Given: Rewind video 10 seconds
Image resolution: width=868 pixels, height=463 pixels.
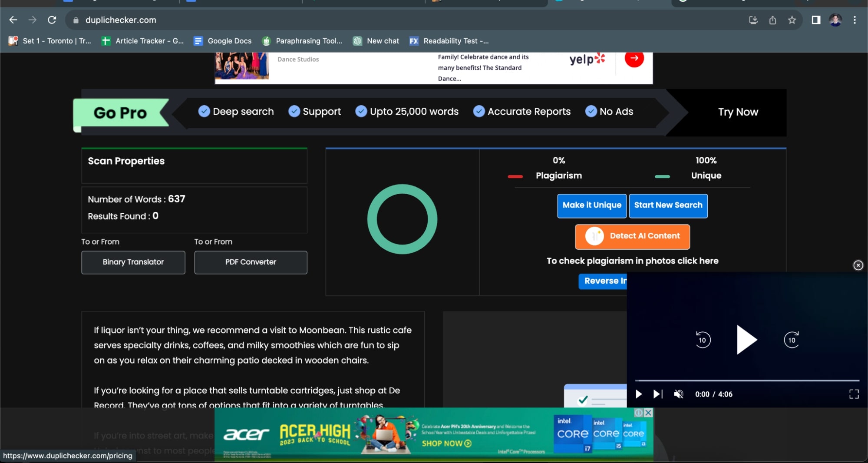Looking at the screenshot, I should click(703, 340).
